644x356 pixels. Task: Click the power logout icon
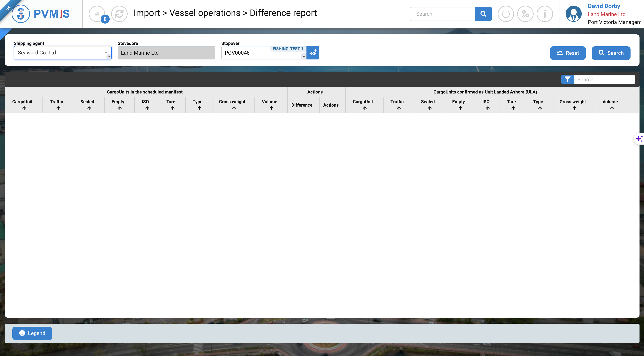pos(506,14)
